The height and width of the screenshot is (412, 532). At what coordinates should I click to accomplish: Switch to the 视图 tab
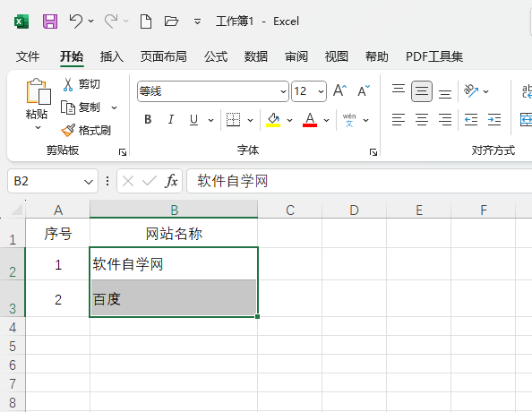pyautogui.click(x=336, y=56)
